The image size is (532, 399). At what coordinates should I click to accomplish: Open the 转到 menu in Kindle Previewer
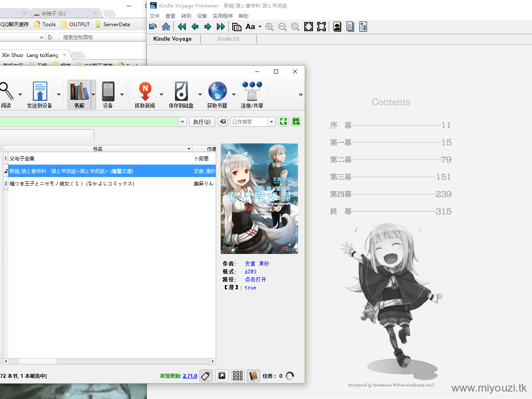186,16
